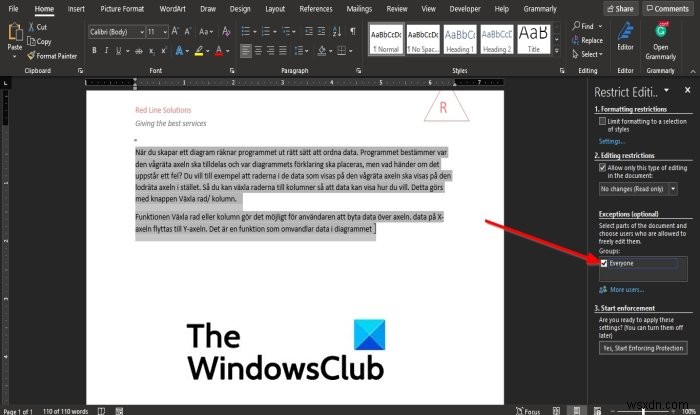
Task: Open the References tab
Action: 316,8
